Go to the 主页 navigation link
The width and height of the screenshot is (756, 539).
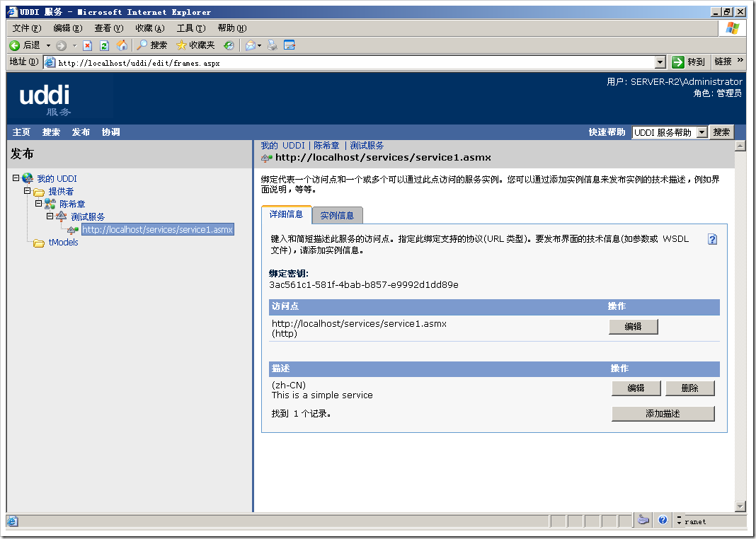pos(21,132)
